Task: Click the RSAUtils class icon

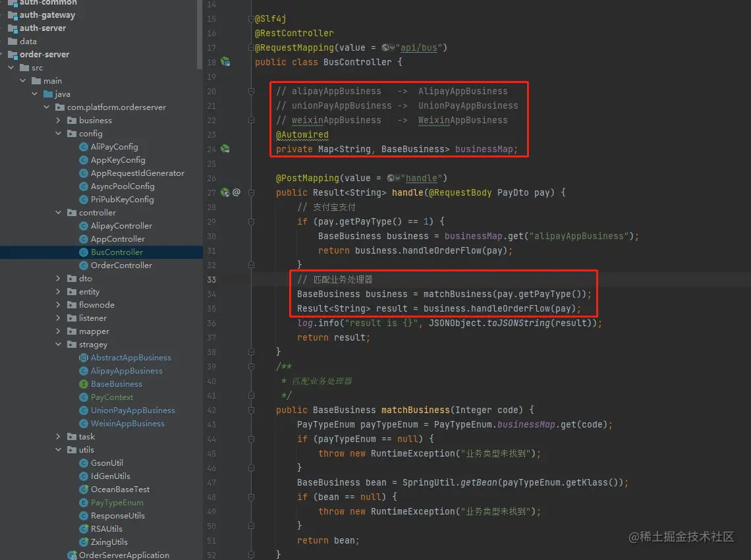Action: click(84, 529)
